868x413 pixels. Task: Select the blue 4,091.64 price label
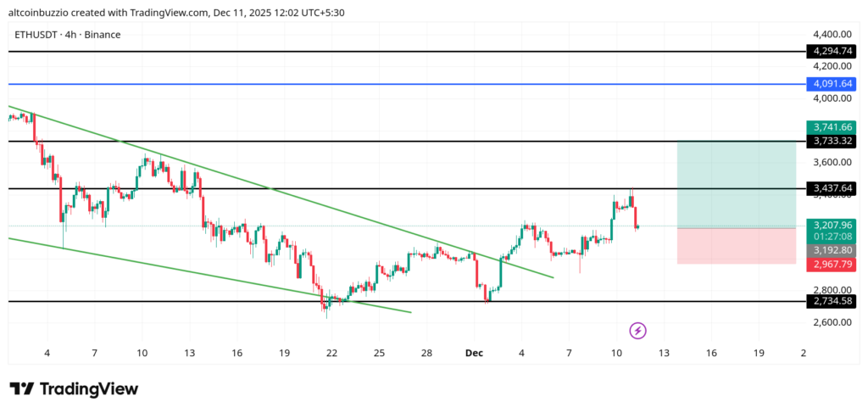click(x=831, y=84)
